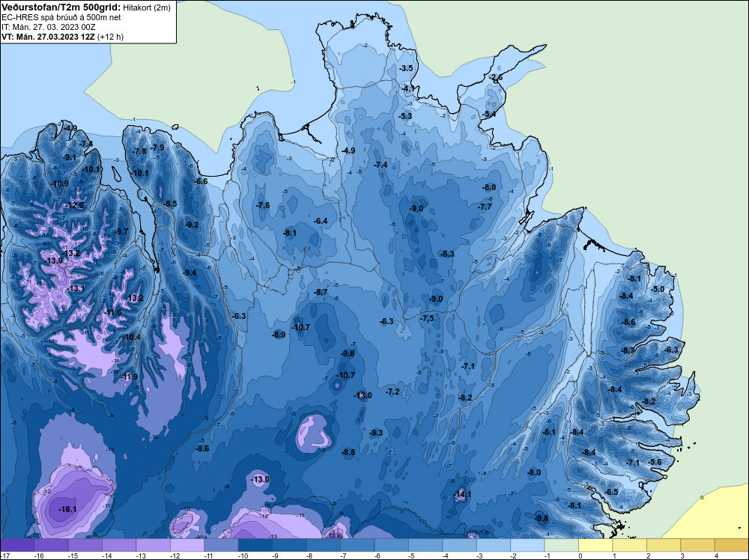Click the -6.5 temperature label
The image size is (749, 560).
tap(611, 492)
